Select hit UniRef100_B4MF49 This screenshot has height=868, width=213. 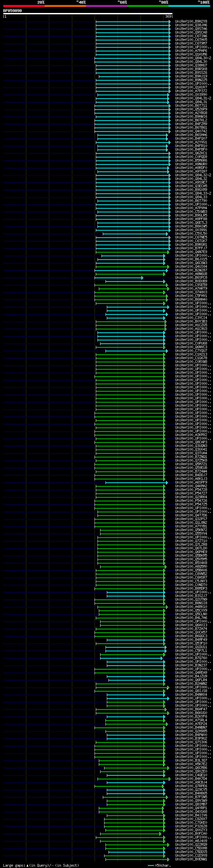191,640
